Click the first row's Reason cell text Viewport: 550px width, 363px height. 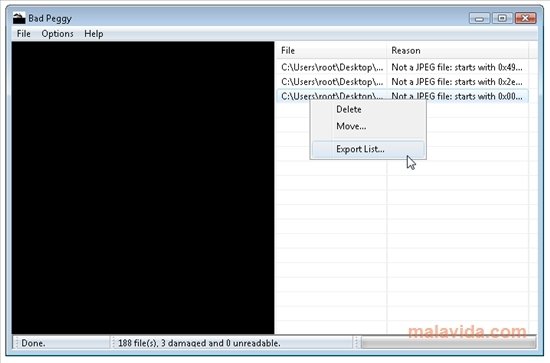[x=457, y=67]
